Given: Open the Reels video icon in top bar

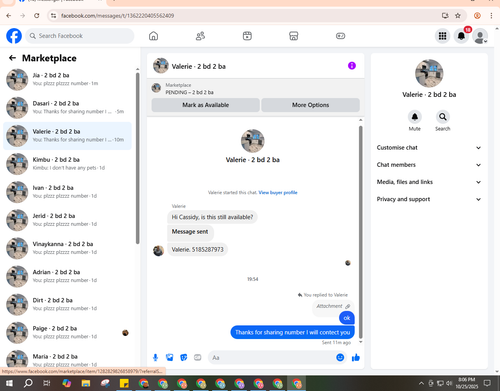Looking at the screenshot, I should click(247, 36).
